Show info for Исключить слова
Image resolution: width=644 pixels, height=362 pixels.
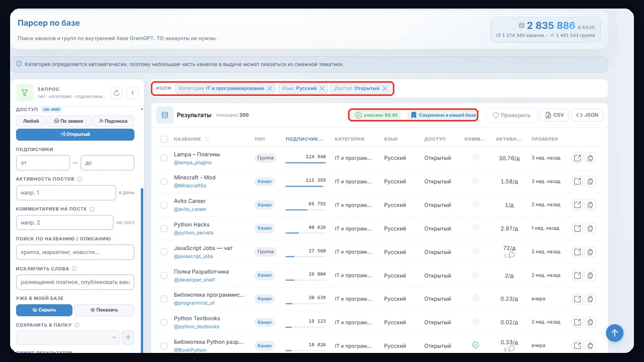point(74,269)
